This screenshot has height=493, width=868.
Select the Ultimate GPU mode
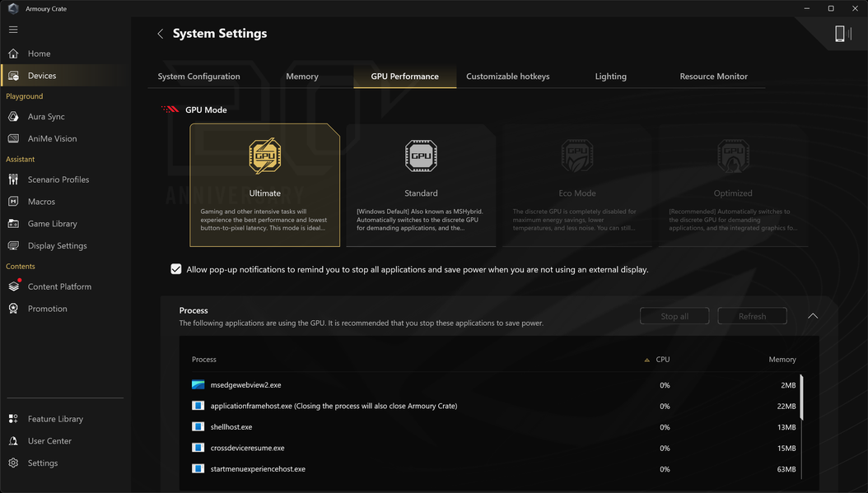(264, 185)
